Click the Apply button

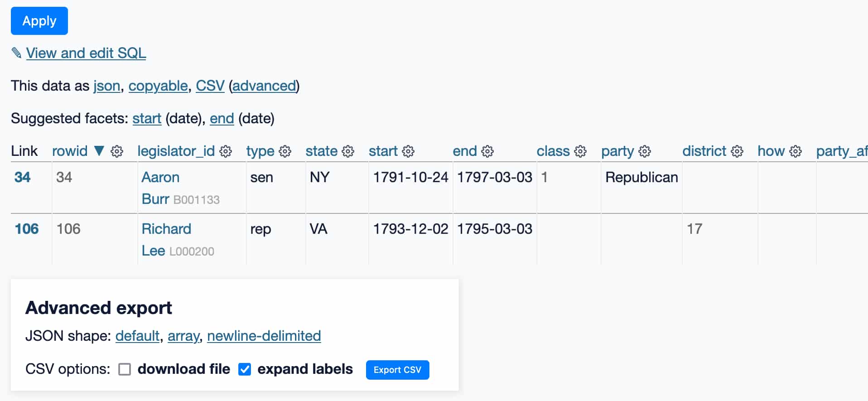pos(39,21)
